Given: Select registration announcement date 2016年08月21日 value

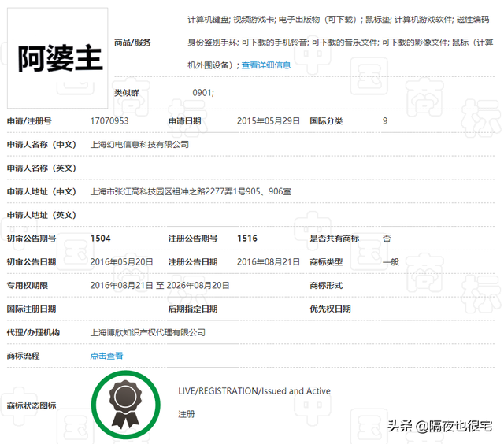Looking at the screenshot, I should point(268,262).
